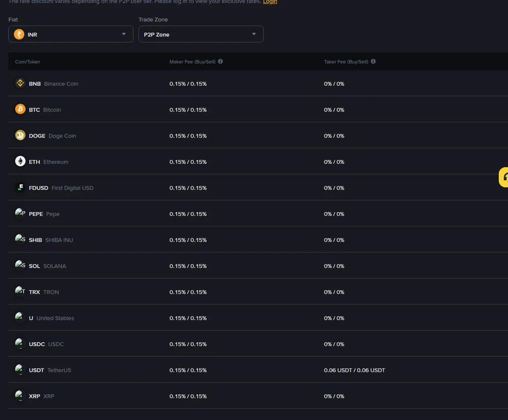Image resolution: width=508 pixels, height=420 pixels.
Task: Click BNB maker fee 0.15% value
Action: [188, 84]
